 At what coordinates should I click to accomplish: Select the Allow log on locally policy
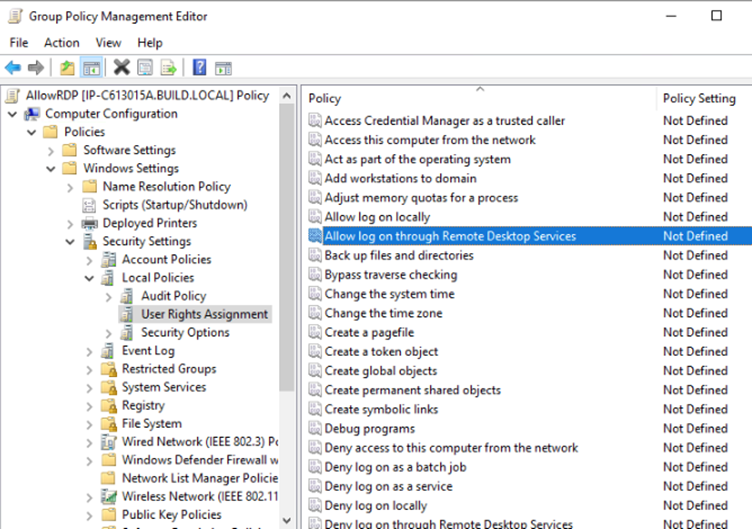click(377, 217)
